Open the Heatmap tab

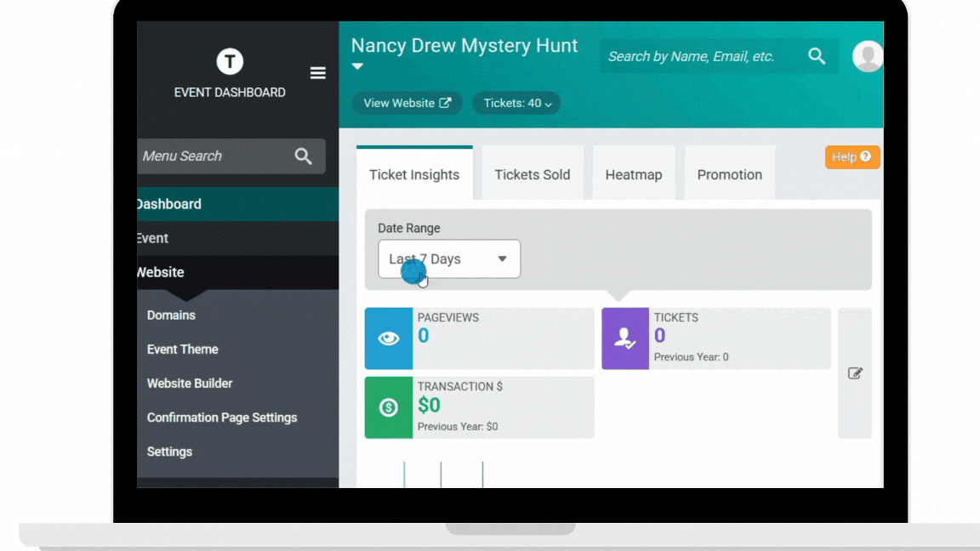tap(634, 174)
